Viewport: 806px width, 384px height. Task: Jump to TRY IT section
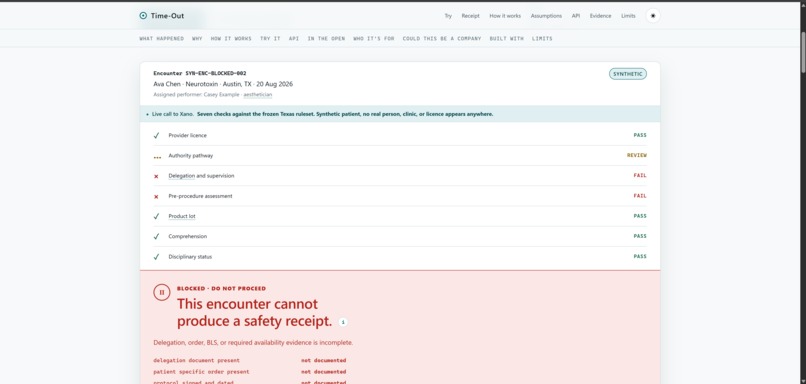pyautogui.click(x=270, y=39)
